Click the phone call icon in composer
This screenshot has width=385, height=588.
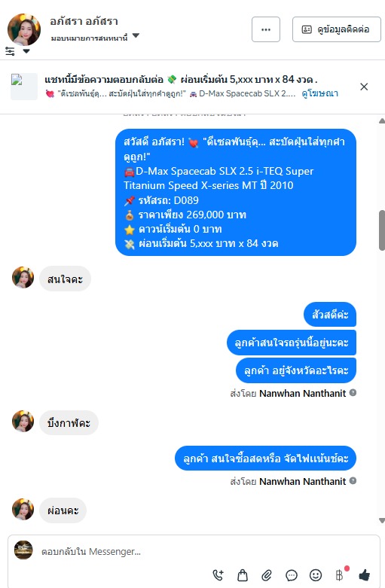pyautogui.click(x=218, y=574)
